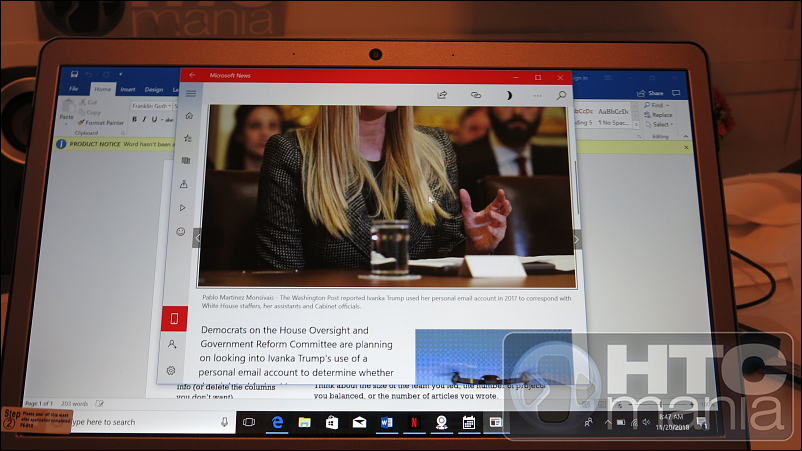The width and height of the screenshot is (802, 451).
Task: Open the Comments icon in Word
Action: [x=676, y=93]
